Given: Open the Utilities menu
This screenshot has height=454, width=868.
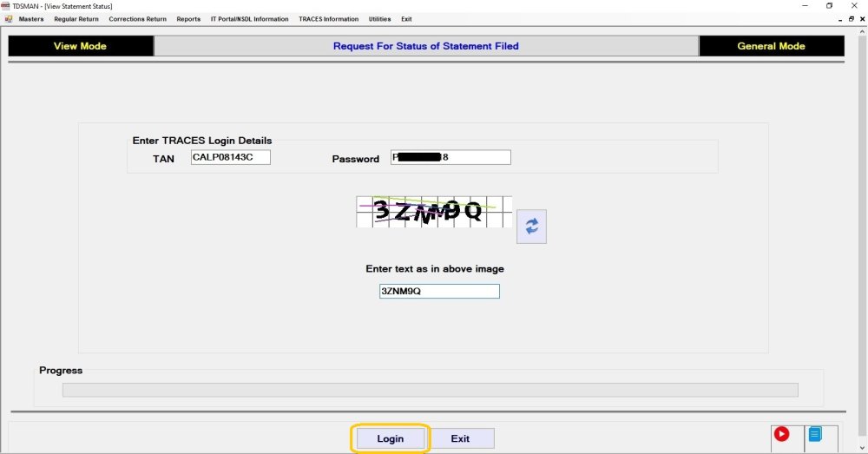Looking at the screenshot, I should click(380, 19).
